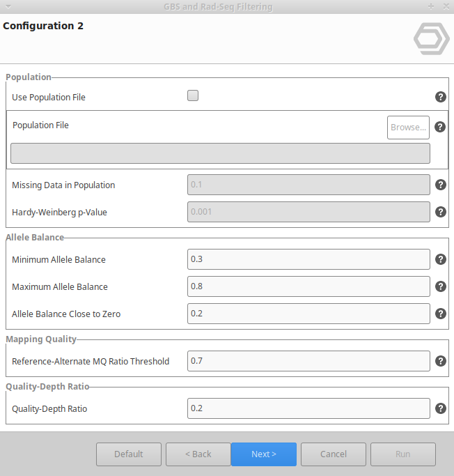The image size is (454, 476).
Task: Click help icon beside Population File Browse
Action: pyautogui.click(x=440, y=127)
